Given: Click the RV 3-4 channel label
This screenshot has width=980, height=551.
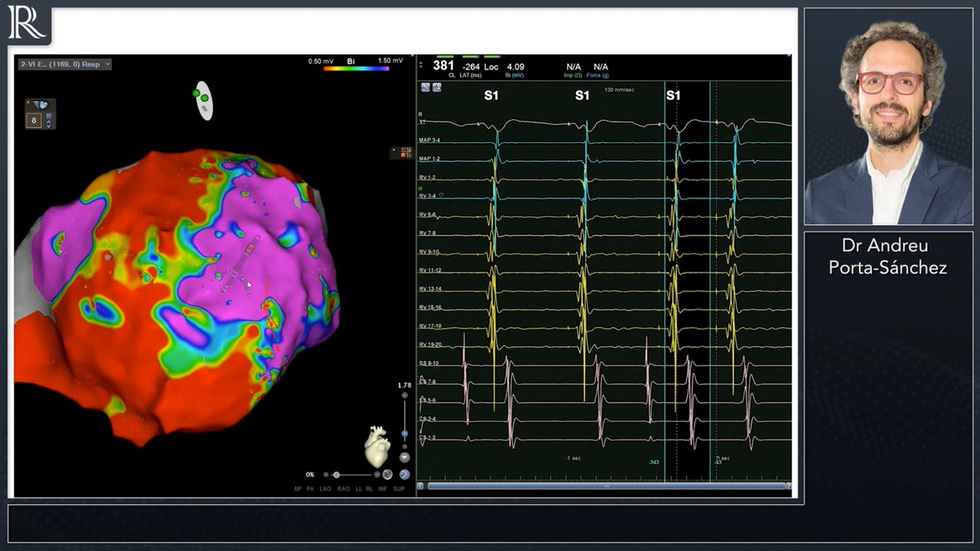Looking at the screenshot, I should click(x=427, y=196).
